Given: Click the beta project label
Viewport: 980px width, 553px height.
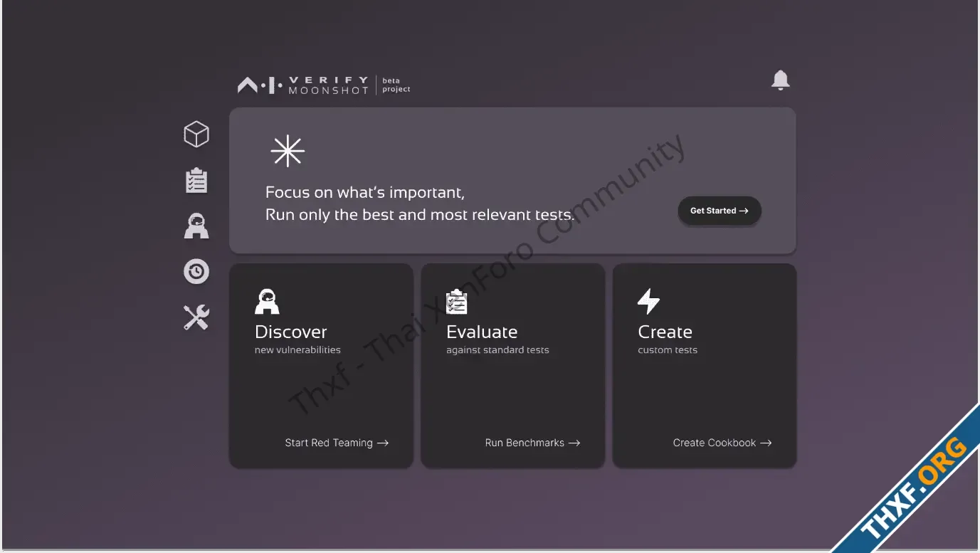Looking at the screenshot, I should point(396,85).
